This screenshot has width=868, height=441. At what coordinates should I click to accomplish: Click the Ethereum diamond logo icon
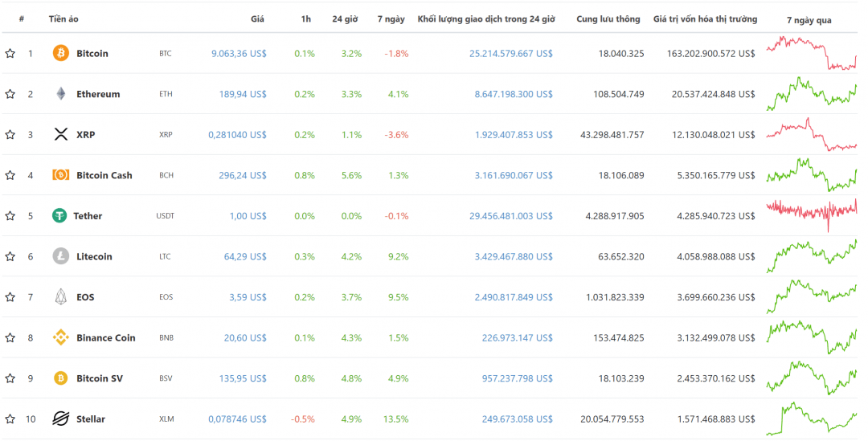[x=61, y=93]
